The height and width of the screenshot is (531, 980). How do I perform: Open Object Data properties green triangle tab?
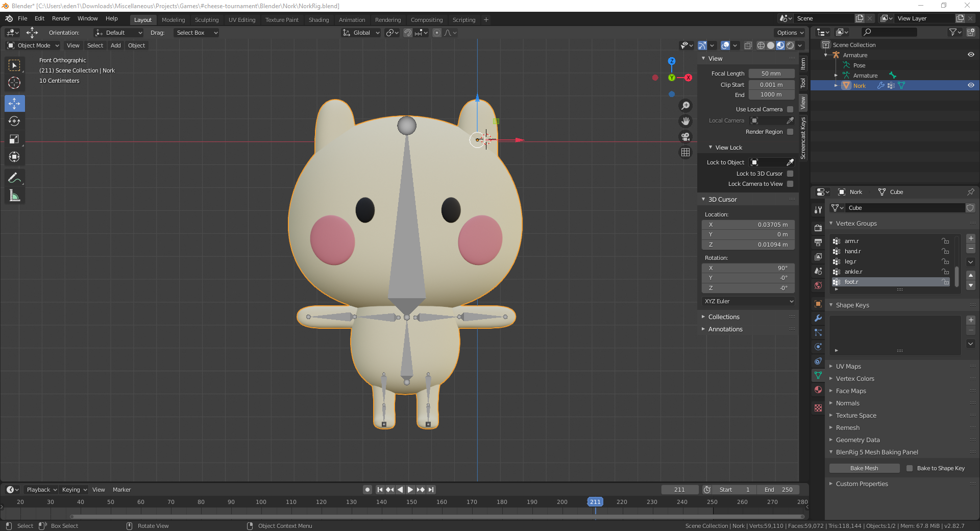pos(818,375)
